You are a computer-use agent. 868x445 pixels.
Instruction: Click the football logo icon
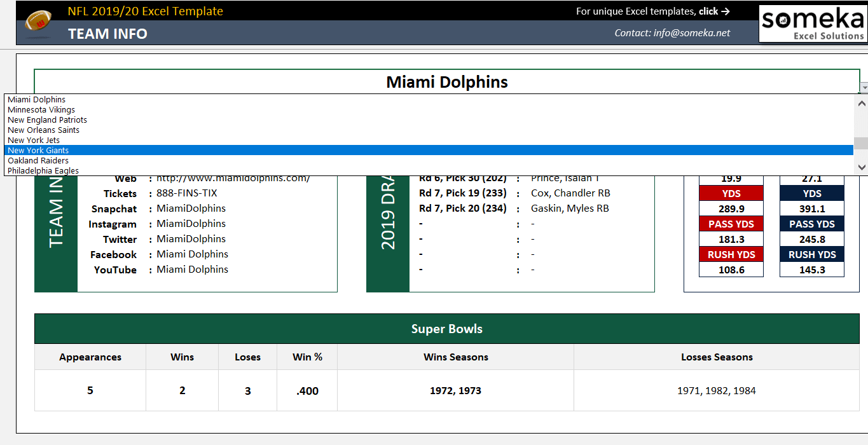tap(38, 24)
